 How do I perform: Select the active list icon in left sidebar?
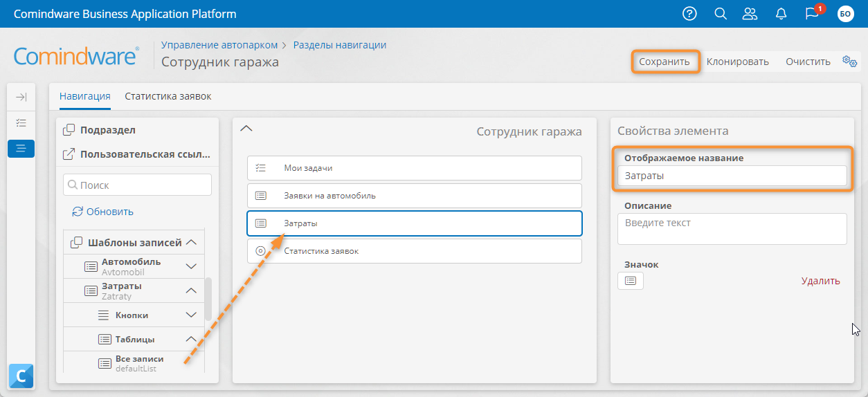tap(21, 148)
